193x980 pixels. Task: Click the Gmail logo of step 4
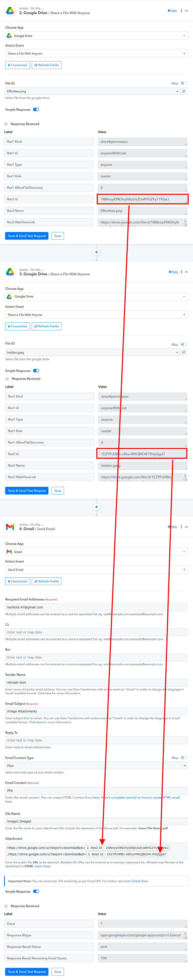(10, 527)
